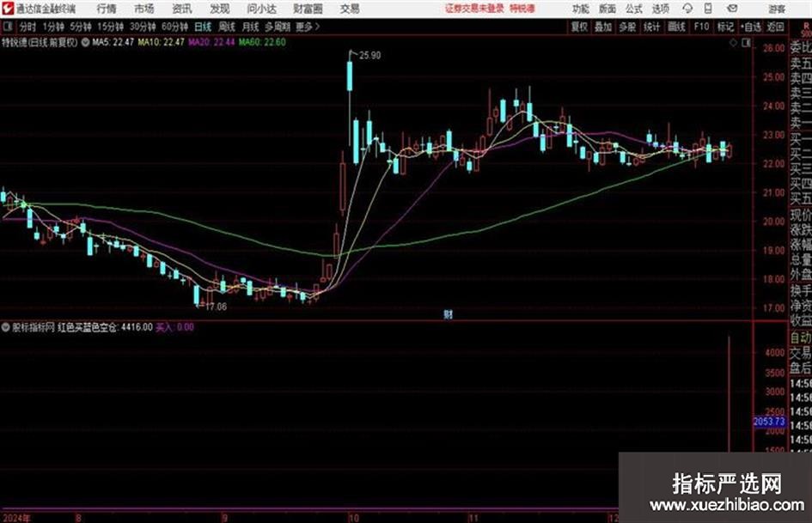Switch to 分时 period tab
The width and height of the screenshot is (812, 523).
pos(28,27)
